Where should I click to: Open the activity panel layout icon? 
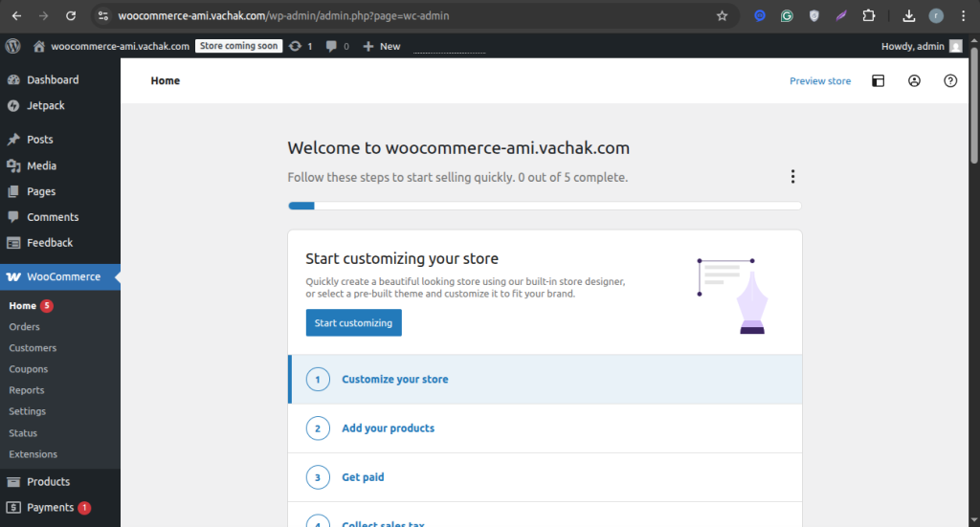coord(879,80)
